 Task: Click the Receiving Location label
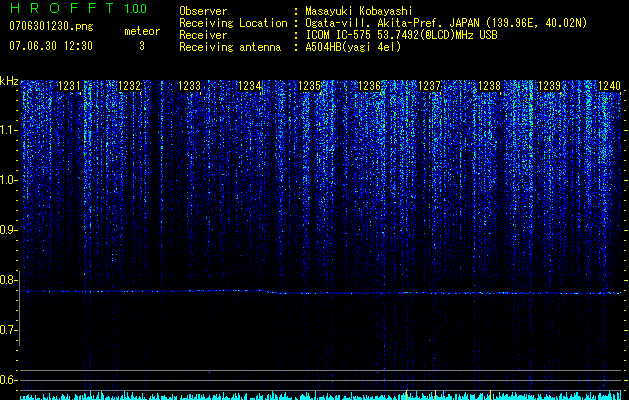233,23
